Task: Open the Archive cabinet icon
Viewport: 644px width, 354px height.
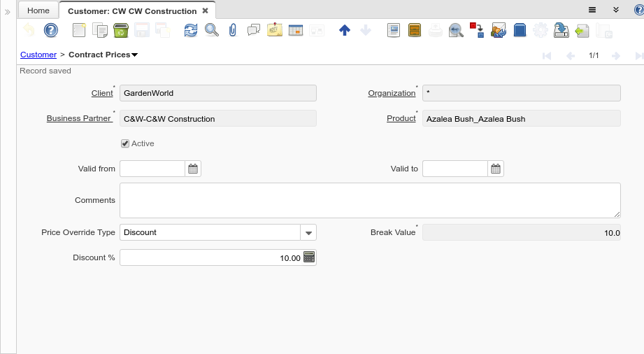Action: [x=415, y=30]
